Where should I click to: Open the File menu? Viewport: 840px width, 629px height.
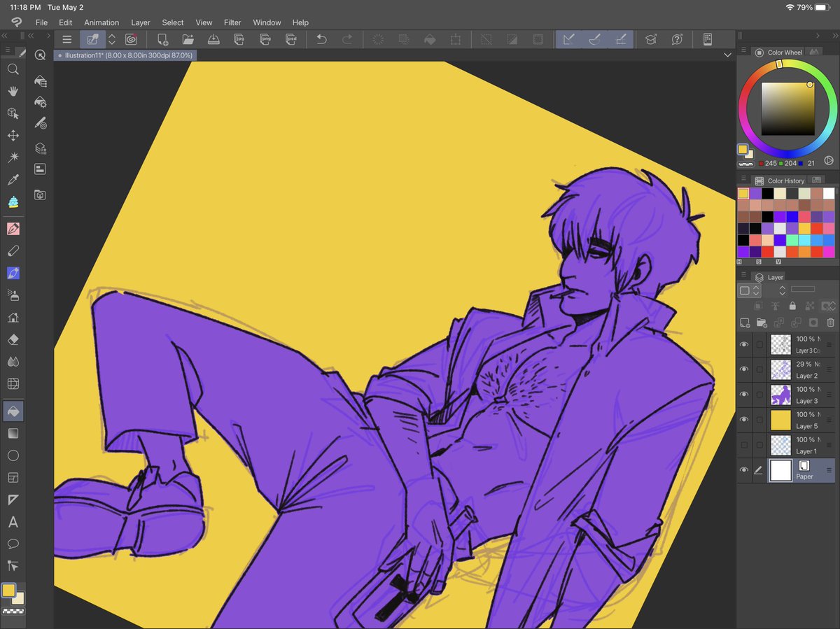pyautogui.click(x=42, y=22)
